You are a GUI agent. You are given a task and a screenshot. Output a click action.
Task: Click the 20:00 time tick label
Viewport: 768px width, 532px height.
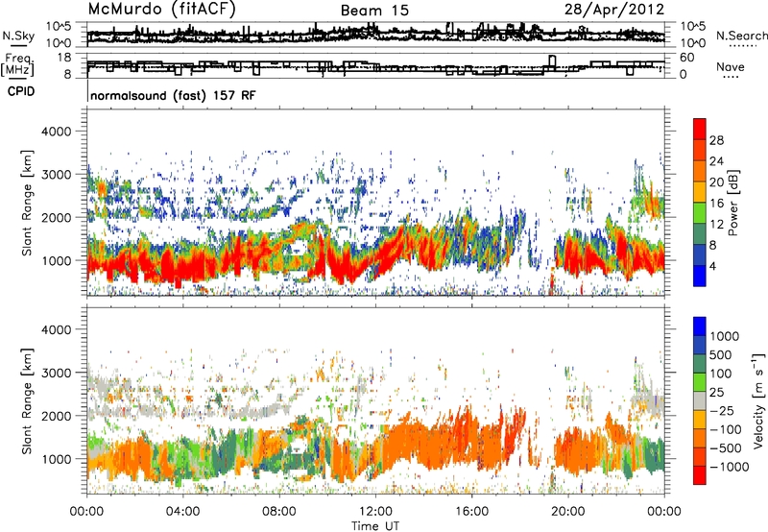click(x=568, y=512)
